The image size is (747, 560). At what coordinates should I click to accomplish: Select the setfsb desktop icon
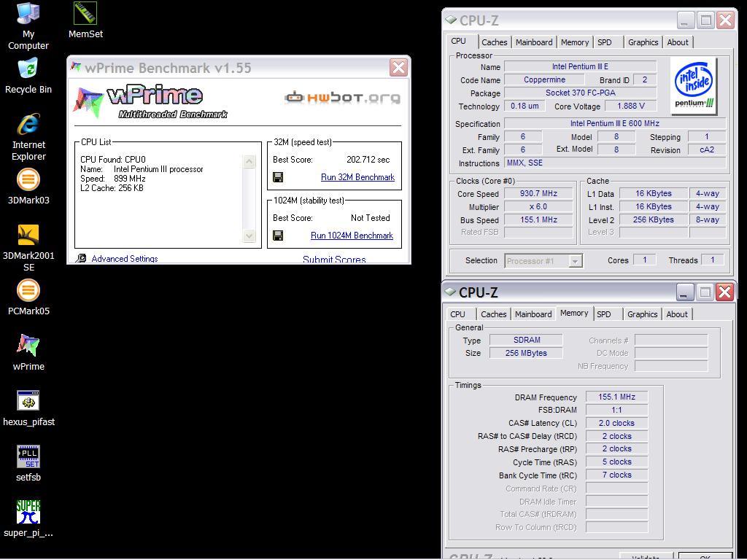click(28, 464)
